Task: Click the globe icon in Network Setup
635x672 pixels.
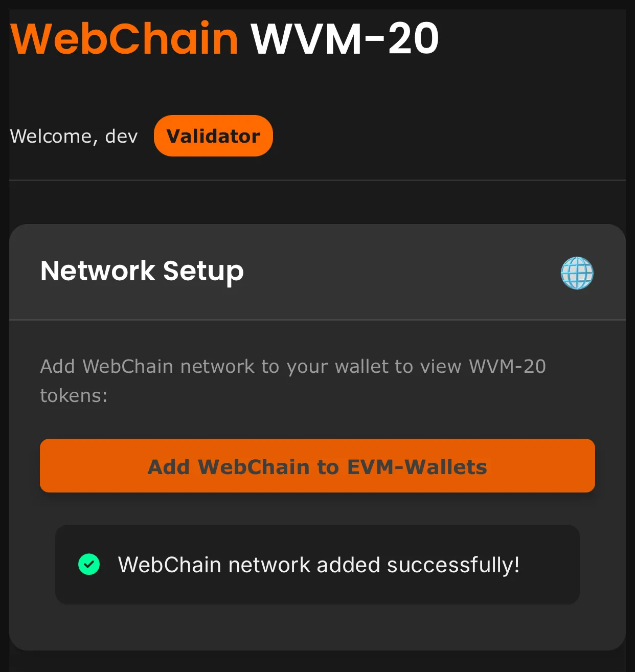Action: point(577,273)
